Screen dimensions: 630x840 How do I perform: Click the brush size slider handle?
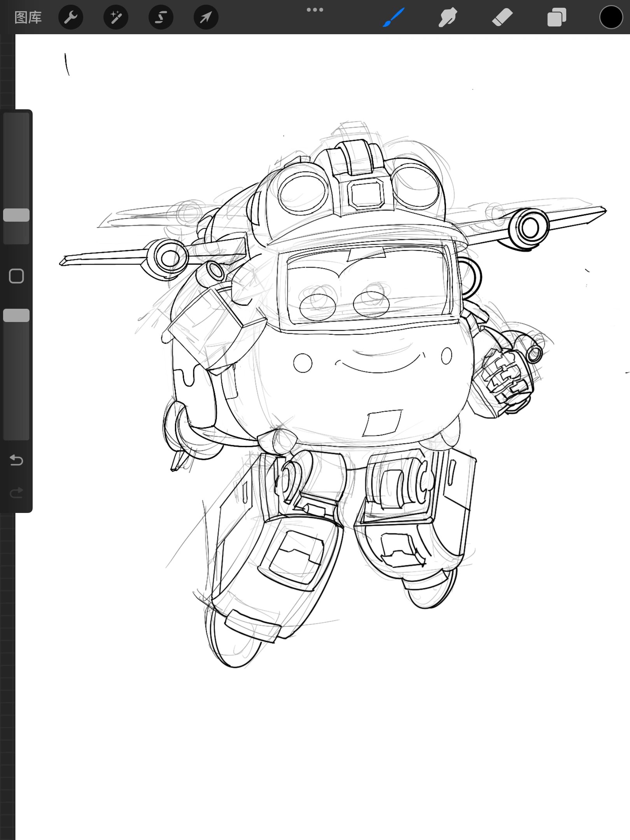click(x=16, y=215)
